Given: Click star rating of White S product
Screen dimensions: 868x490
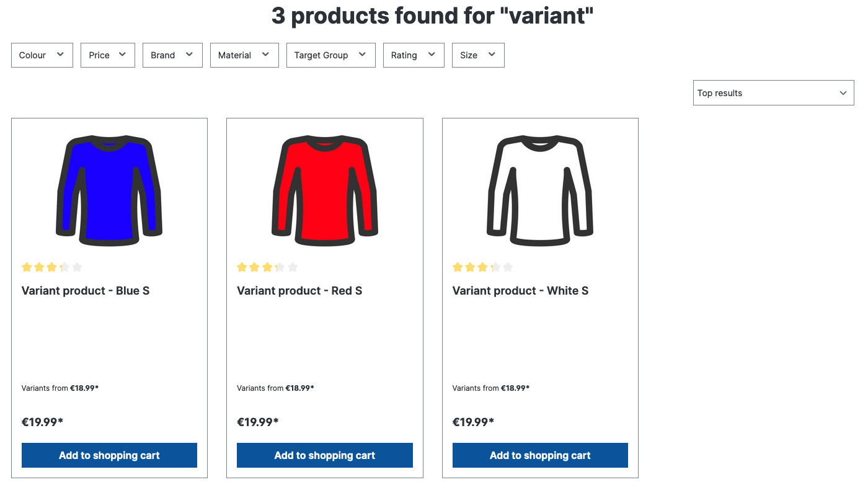Looking at the screenshot, I should [483, 267].
